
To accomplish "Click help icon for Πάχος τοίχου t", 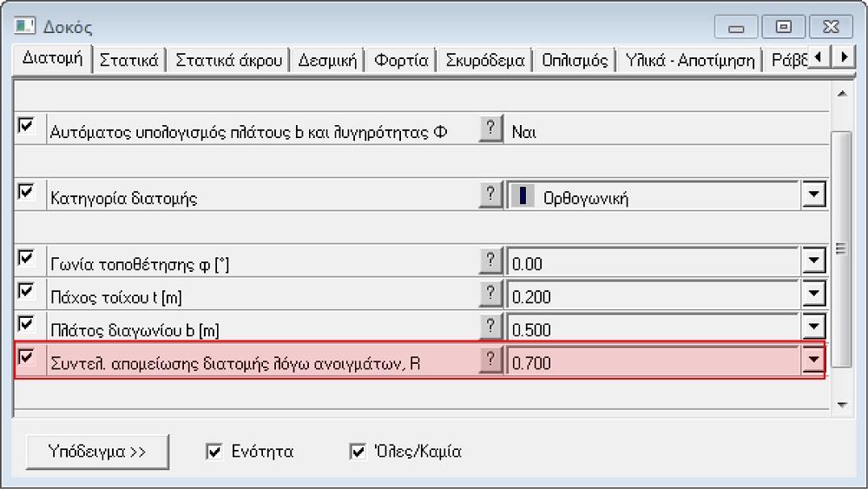I will click(490, 294).
